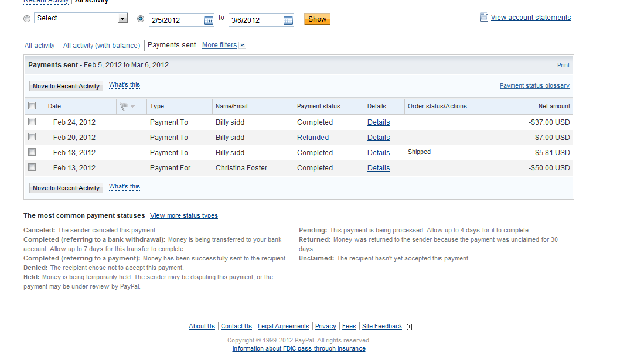Click the top Move to Recent Activity button
The width and height of the screenshot is (644, 360).
[x=66, y=86]
